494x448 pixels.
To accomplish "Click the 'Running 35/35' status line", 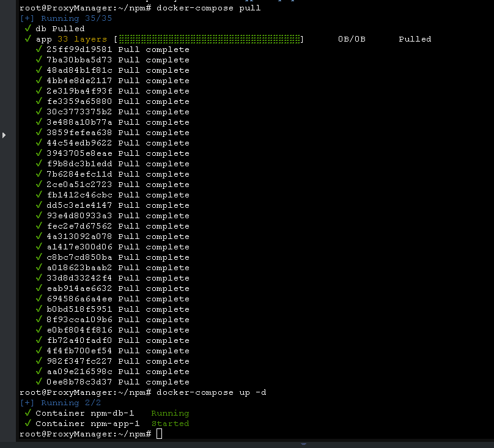I will pyautogui.click(x=66, y=18).
